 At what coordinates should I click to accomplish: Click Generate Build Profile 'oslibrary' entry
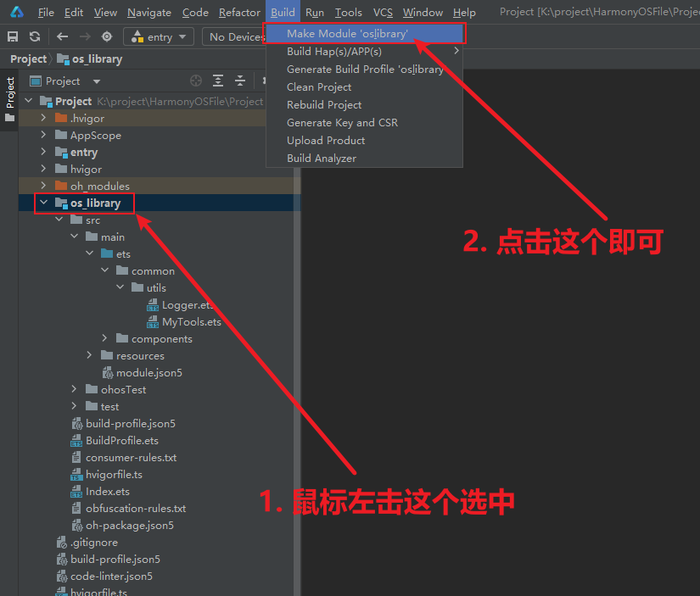(x=364, y=70)
